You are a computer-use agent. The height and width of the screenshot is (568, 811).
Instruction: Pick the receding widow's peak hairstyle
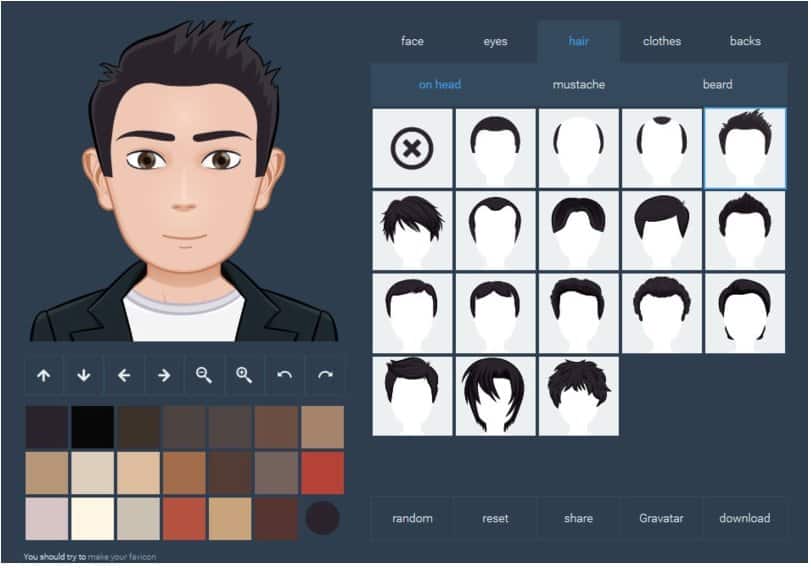(495, 231)
